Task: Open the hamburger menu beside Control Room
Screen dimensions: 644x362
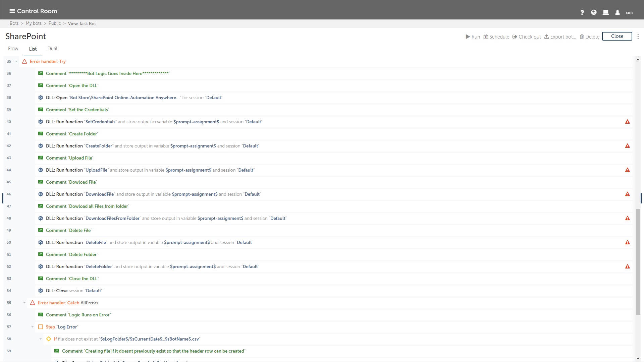Action: pos(12,11)
